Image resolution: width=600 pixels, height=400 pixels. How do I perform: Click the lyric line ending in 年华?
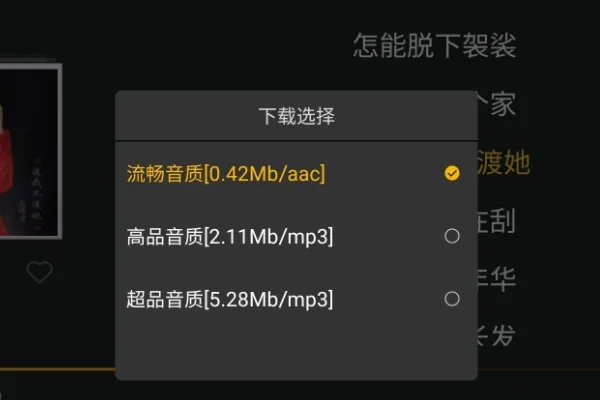498,278
